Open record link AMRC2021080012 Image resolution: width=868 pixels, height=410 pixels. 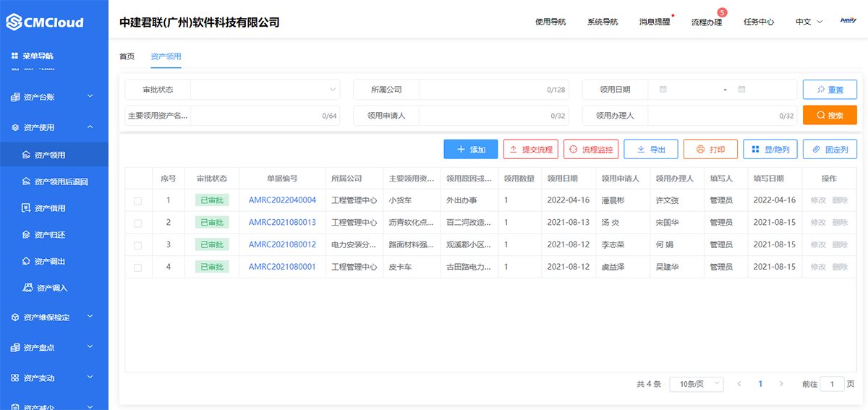pos(282,244)
